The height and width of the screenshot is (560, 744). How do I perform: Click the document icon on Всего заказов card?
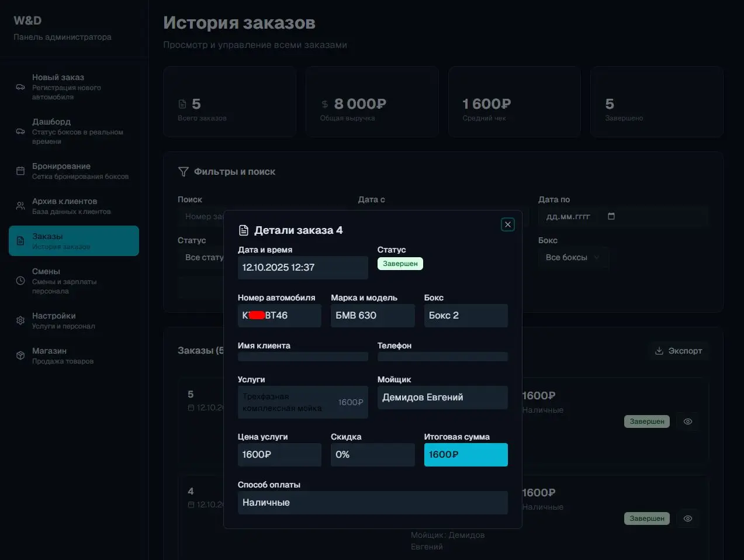(181, 103)
